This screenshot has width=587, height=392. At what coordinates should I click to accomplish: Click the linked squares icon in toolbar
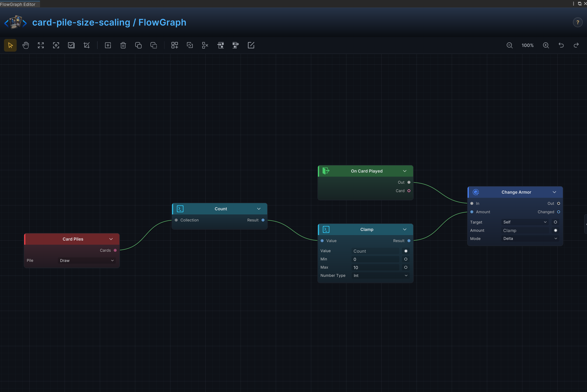tap(190, 45)
